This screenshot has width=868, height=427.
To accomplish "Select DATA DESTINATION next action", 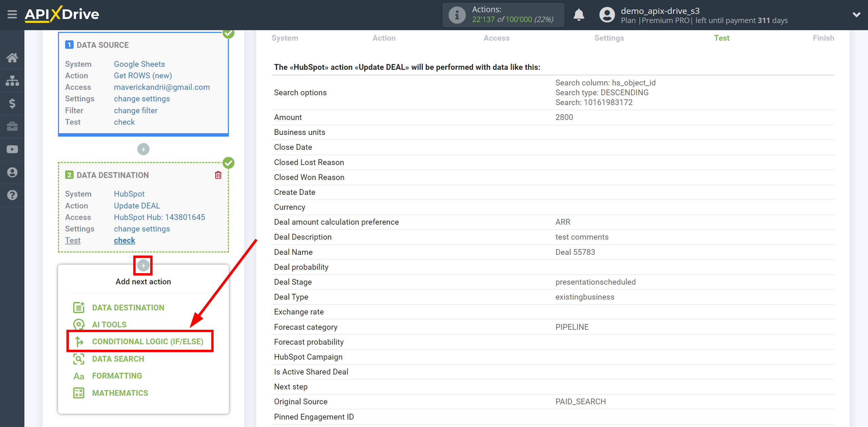I will tap(128, 307).
